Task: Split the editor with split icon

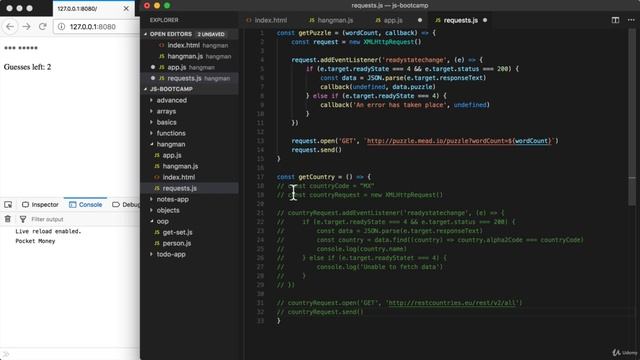Action: pyautogui.click(x=615, y=20)
